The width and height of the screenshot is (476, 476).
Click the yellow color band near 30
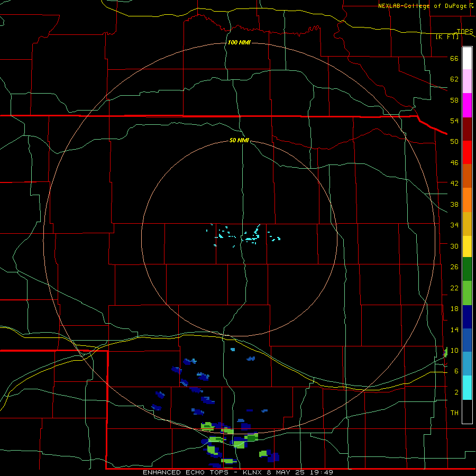tap(467, 246)
